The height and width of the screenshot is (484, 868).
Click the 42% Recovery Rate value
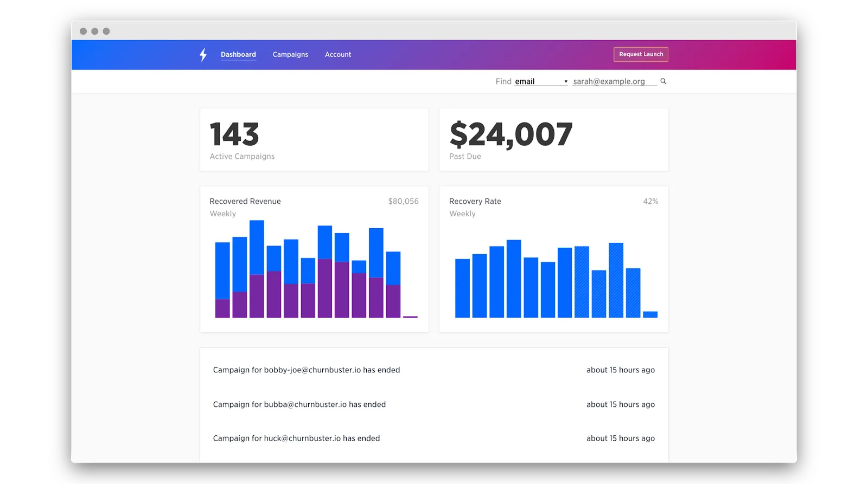click(650, 201)
